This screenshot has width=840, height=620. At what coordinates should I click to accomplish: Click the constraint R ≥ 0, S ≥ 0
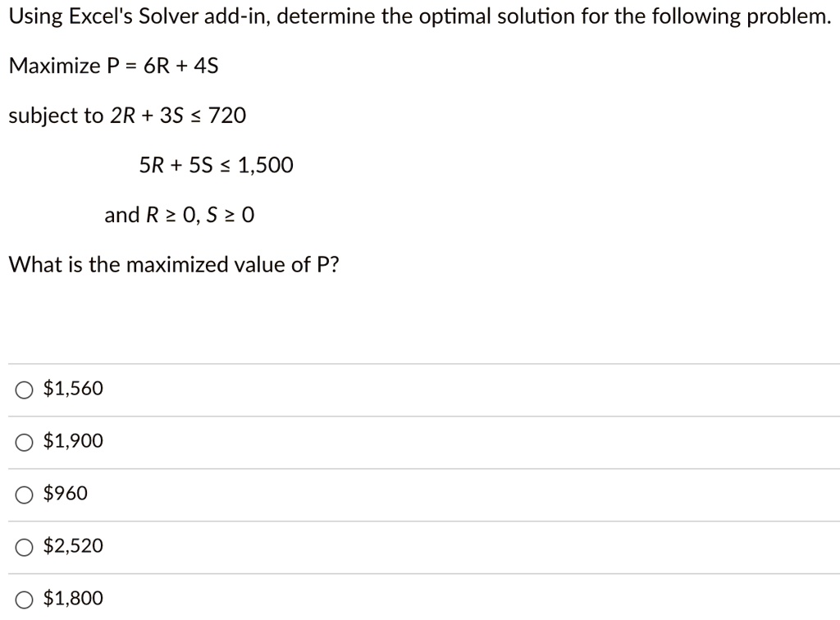(180, 215)
